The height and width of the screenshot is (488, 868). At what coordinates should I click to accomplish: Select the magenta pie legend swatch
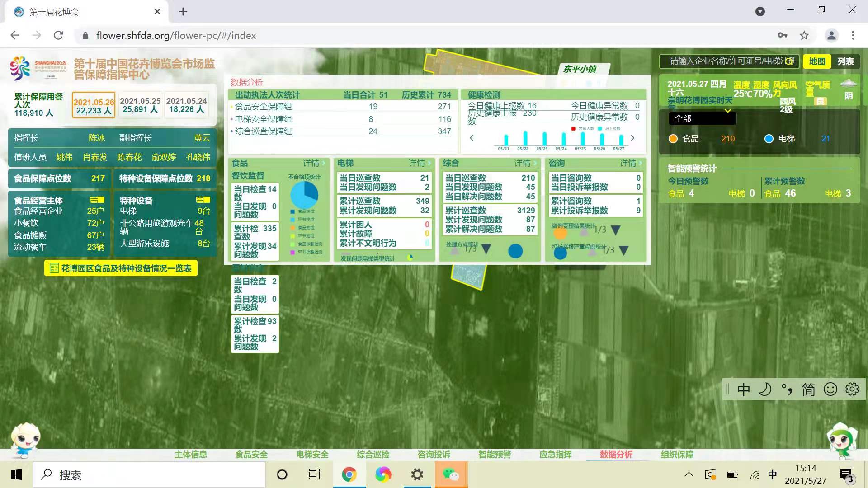(293, 252)
